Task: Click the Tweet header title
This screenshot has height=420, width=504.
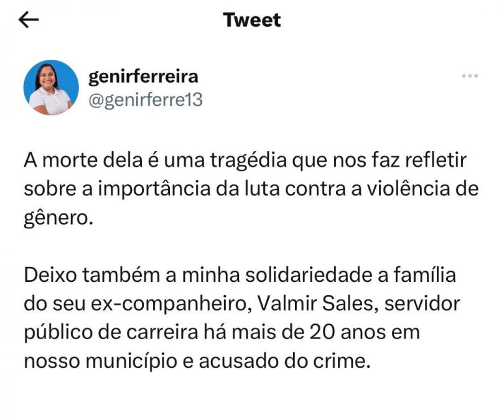Action: coord(252,20)
